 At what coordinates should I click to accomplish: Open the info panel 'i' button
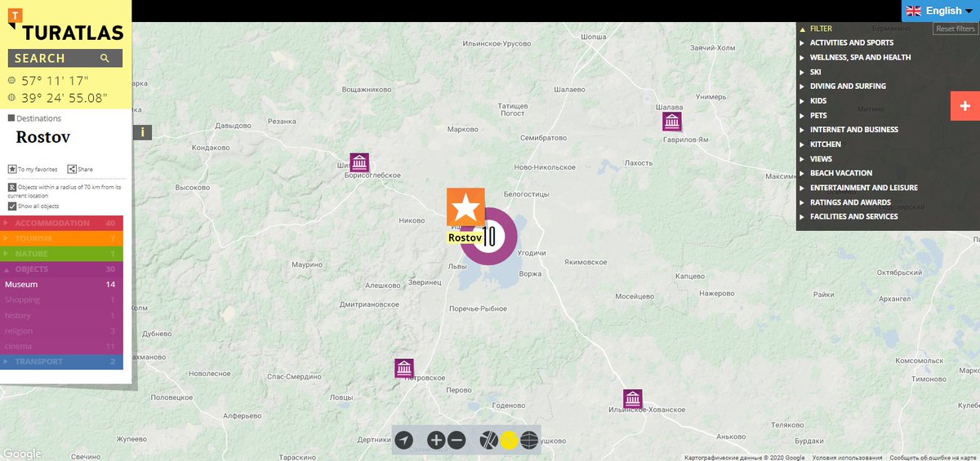click(x=143, y=131)
